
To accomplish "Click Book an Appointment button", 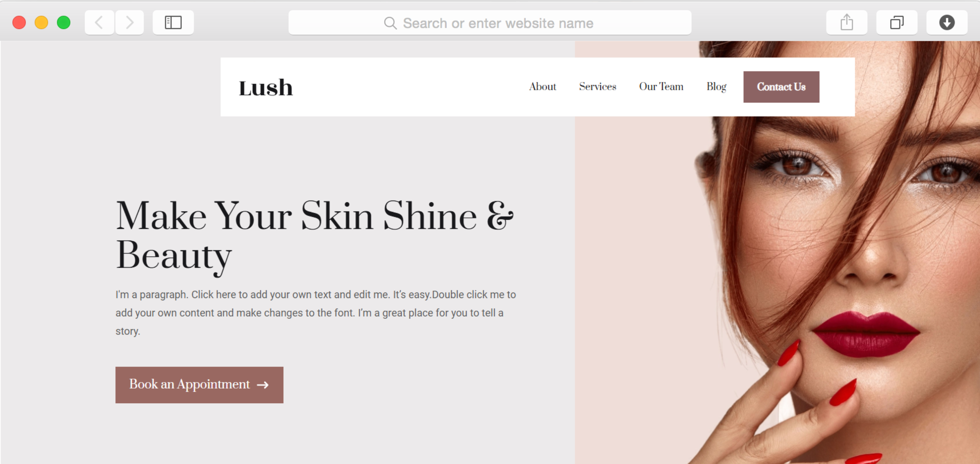I will pos(199,385).
